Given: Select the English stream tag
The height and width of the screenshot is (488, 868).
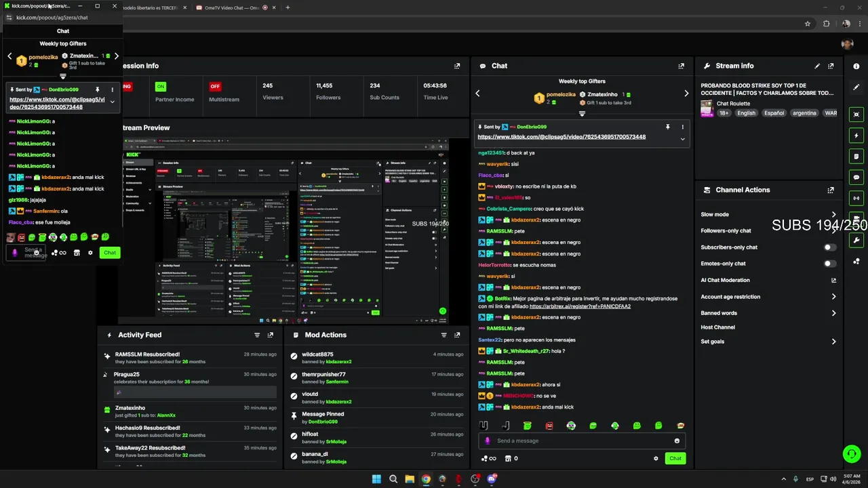Looking at the screenshot, I should click(746, 113).
